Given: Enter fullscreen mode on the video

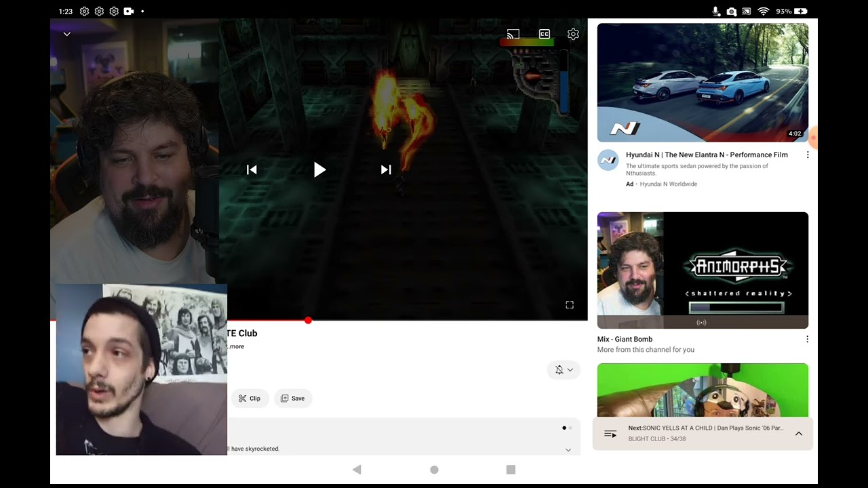Looking at the screenshot, I should tap(570, 305).
